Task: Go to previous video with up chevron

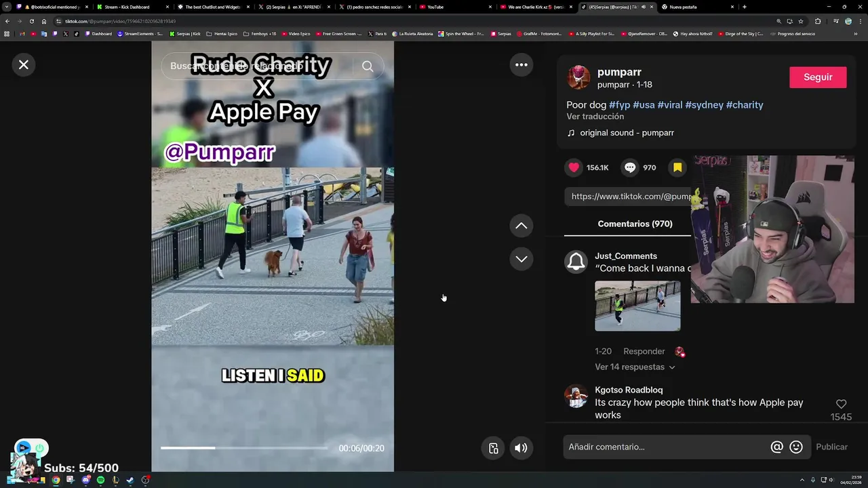Action: [x=521, y=226]
